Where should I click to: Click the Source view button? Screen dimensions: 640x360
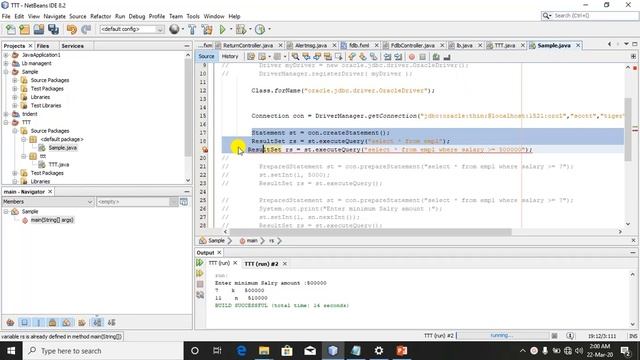206,56
